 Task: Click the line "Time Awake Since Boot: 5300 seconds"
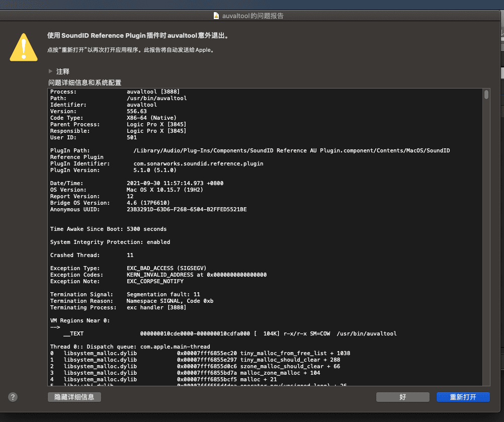click(108, 229)
